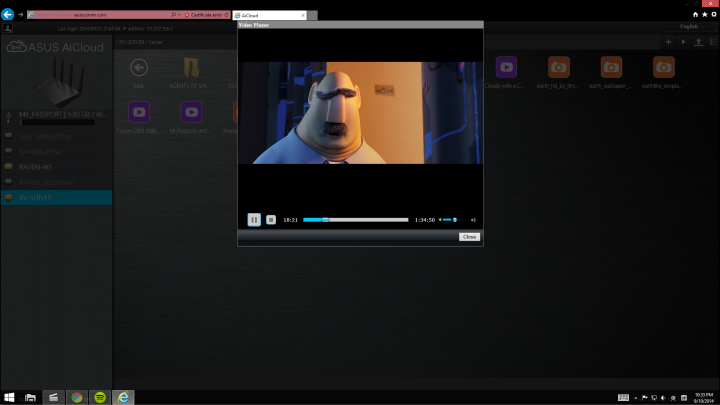Select RAVEN(Offline) device

[x=56, y=152]
